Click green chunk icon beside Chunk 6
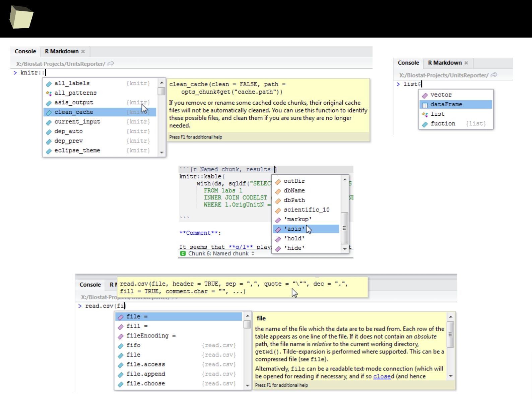Image resolution: width=532 pixels, height=399 pixels. coord(183,253)
